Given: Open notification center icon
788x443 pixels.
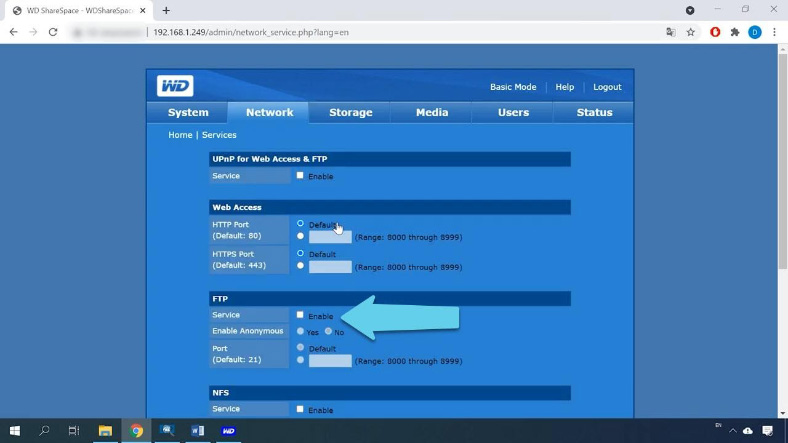Looking at the screenshot, I should pyautogui.click(x=767, y=431).
